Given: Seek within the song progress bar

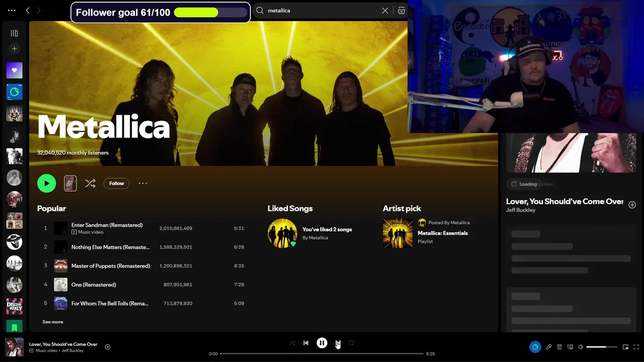Looking at the screenshot, I should tap(322, 353).
